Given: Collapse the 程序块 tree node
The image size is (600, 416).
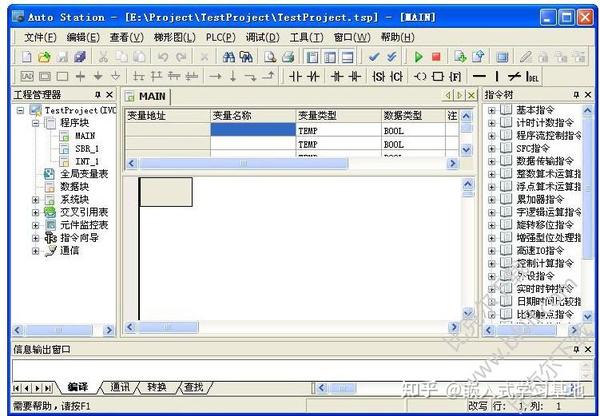Looking at the screenshot, I should click(x=36, y=123).
